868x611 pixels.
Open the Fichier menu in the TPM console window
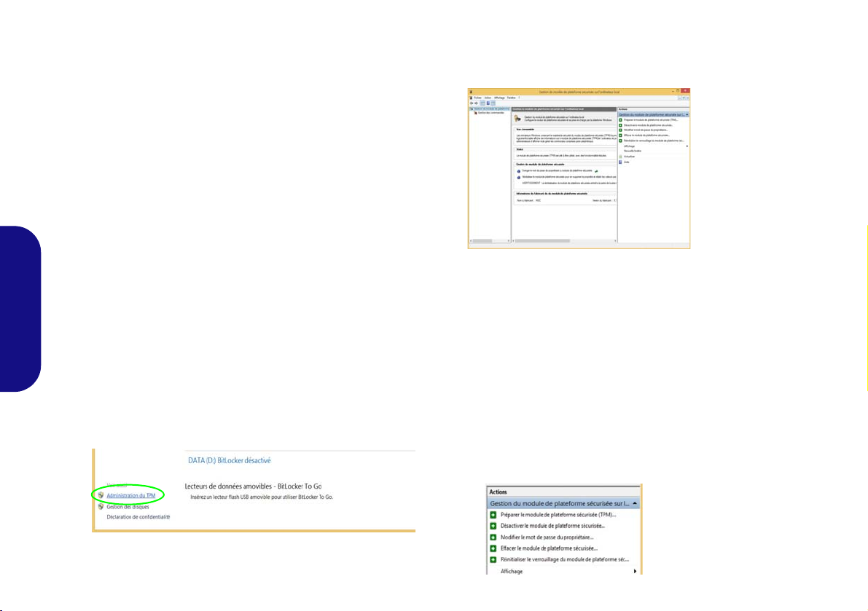click(477, 98)
